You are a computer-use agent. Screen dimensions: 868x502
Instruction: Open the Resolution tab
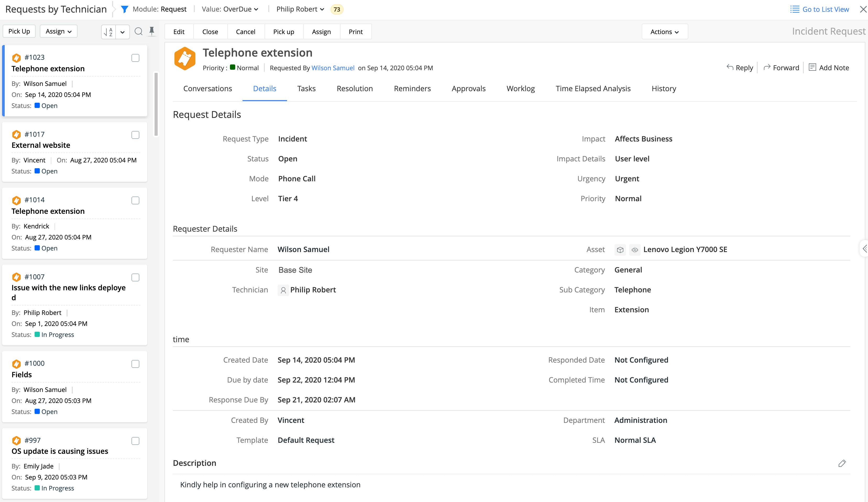pos(355,89)
